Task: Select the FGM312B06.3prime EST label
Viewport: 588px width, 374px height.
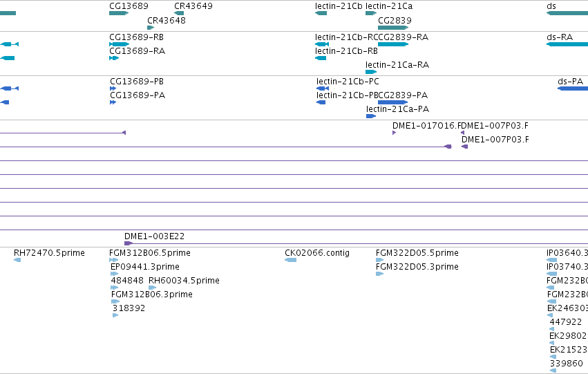Action: [152, 294]
